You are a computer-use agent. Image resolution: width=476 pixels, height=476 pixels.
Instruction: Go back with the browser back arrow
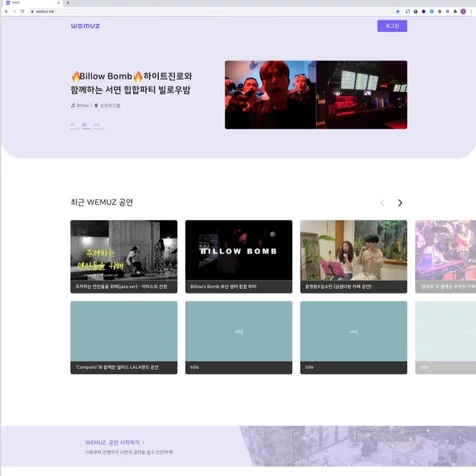tap(6, 11)
